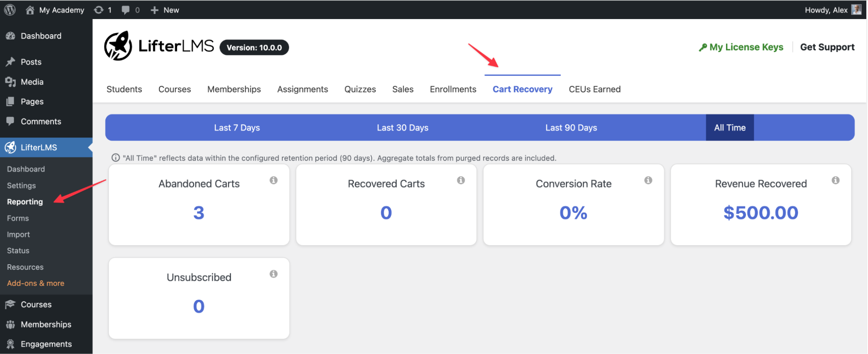
Task: Show info for Unsubscribed card
Action: click(274, 274)
